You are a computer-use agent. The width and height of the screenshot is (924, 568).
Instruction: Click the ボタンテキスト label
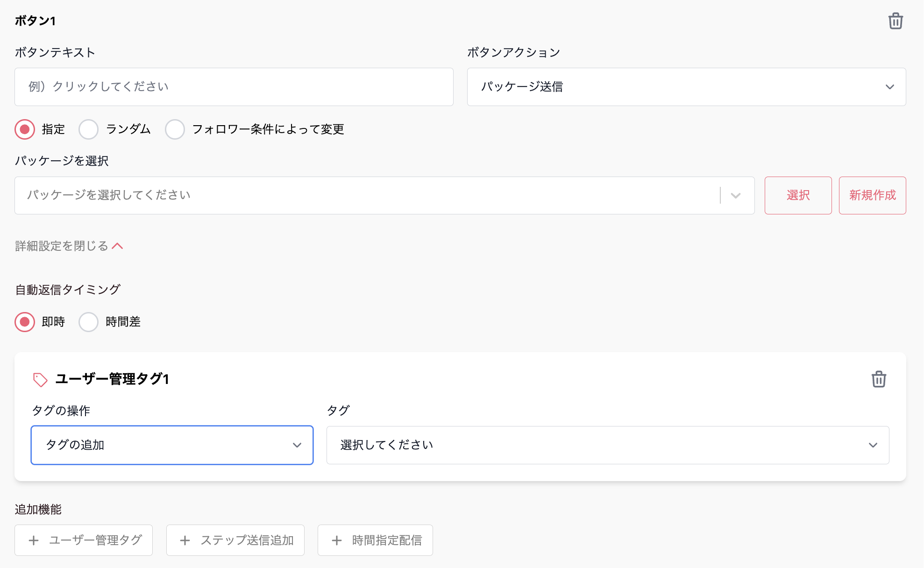[x=55, y=52]
